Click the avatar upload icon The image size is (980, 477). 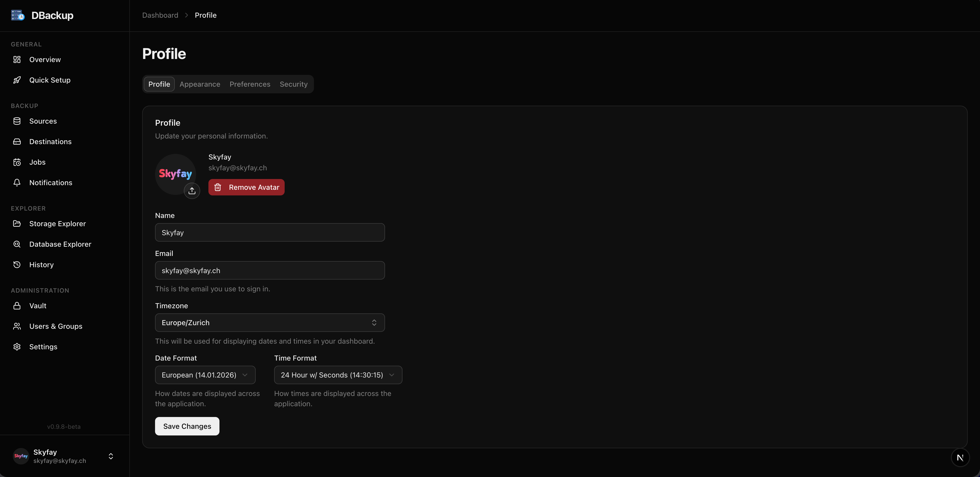[192, 191]
